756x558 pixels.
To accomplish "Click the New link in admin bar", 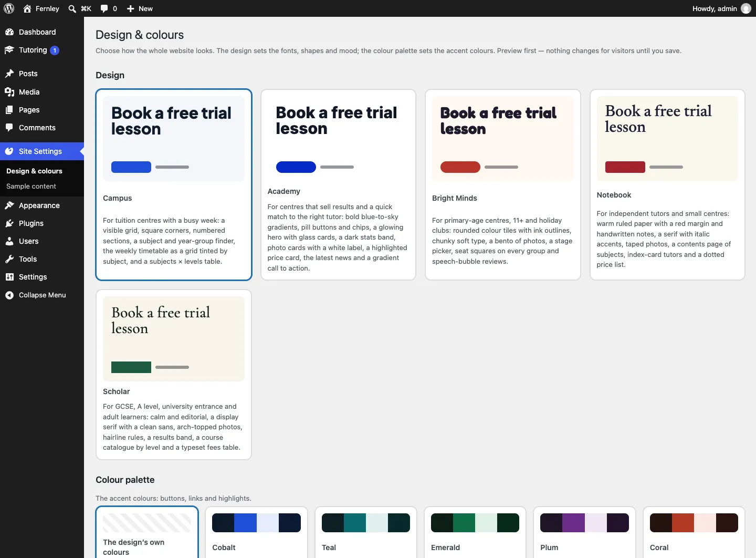I will click(x=145, y=8).
